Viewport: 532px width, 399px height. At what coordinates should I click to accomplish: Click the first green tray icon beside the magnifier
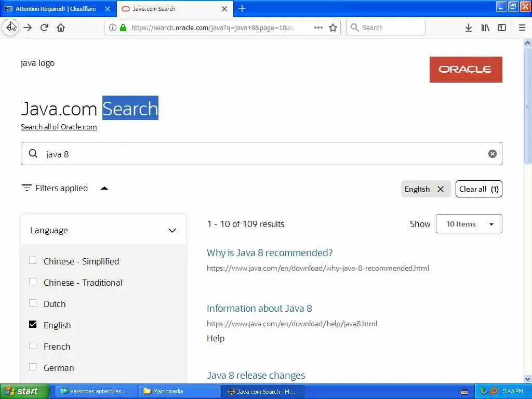pos(484,392)
